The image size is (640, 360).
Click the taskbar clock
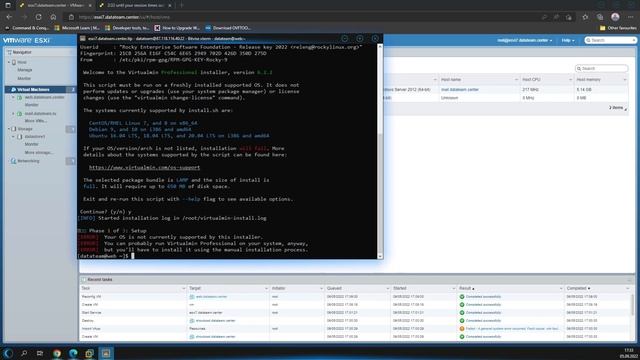click(628, 353)
